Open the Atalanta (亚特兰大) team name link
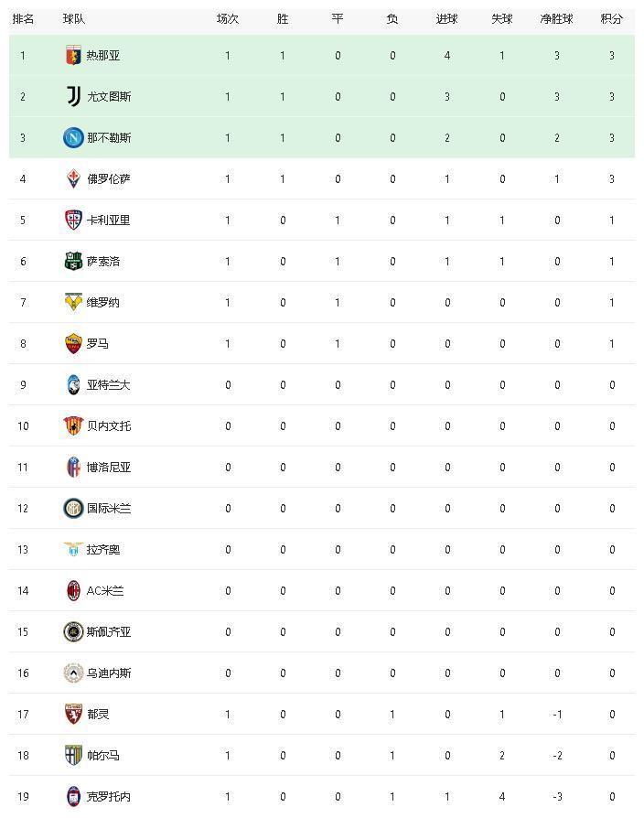Screen dimensions: 644x818 pos(108,385)
